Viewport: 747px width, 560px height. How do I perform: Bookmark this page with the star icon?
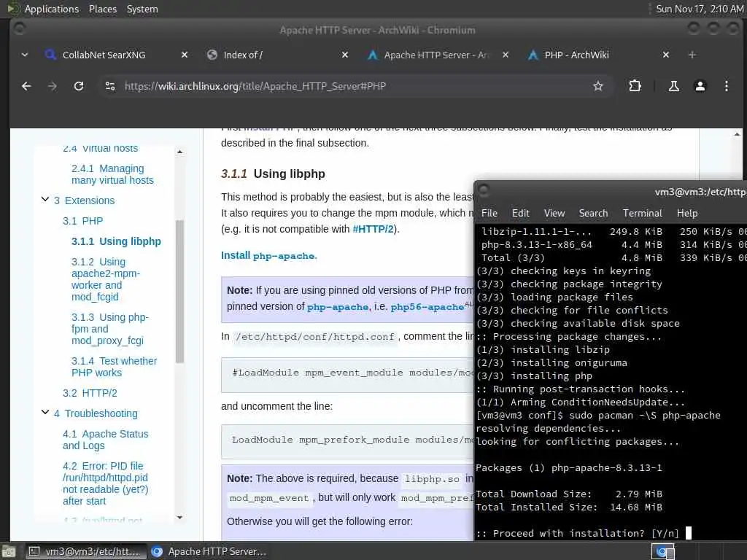(x=598, y=86)
